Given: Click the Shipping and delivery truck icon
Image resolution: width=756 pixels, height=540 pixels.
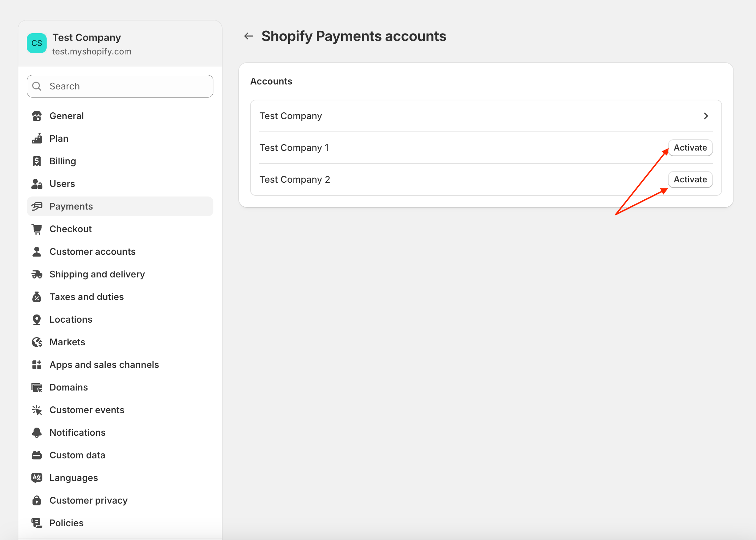Looking at the screenshot, I should (x=37, y=274).
